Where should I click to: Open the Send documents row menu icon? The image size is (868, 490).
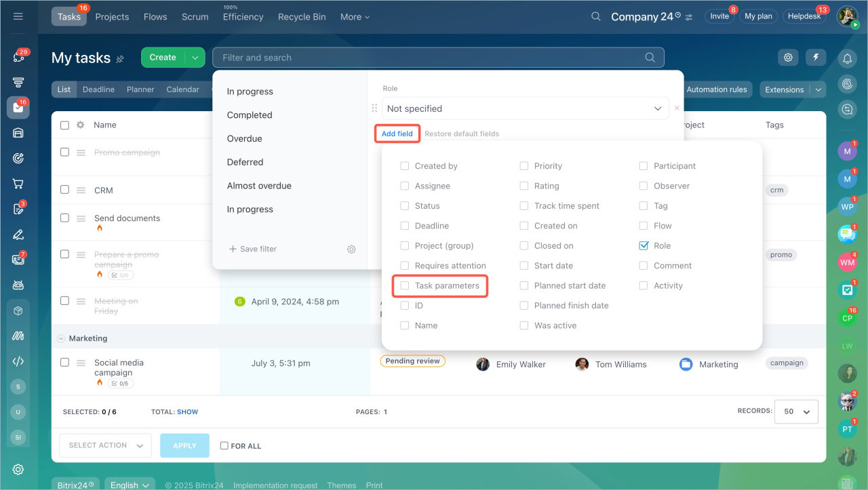tap(81, 218)
